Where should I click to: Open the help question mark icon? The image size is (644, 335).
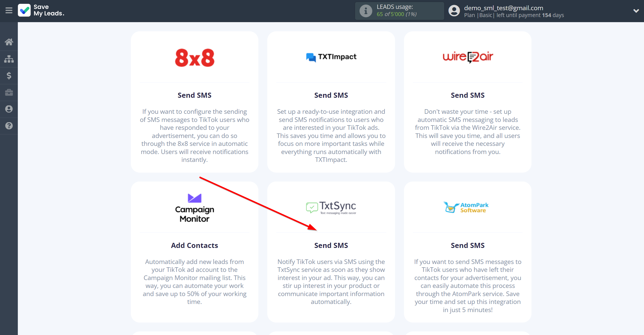tap(9, 126)
